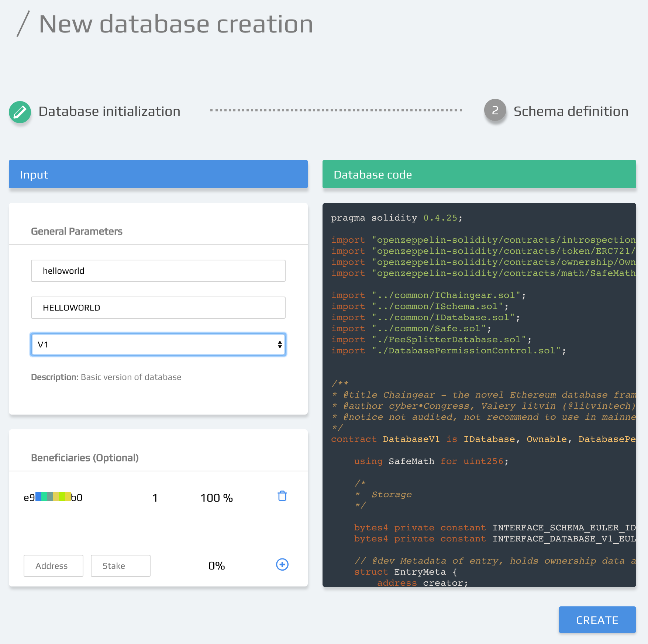The image size is (648, 644).
Task: Delete the e9...b0 beneficiary with trash icon
Action: (282, 496)
